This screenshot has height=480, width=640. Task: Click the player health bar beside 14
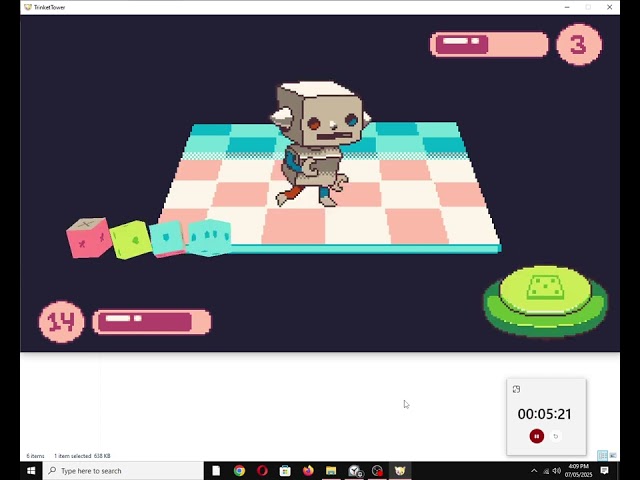click(152, 322)
